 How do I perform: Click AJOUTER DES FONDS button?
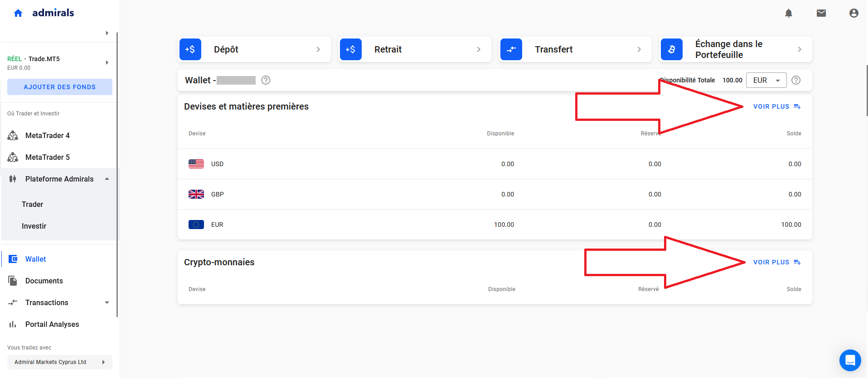pyautogui.click(x=60, y=87)
